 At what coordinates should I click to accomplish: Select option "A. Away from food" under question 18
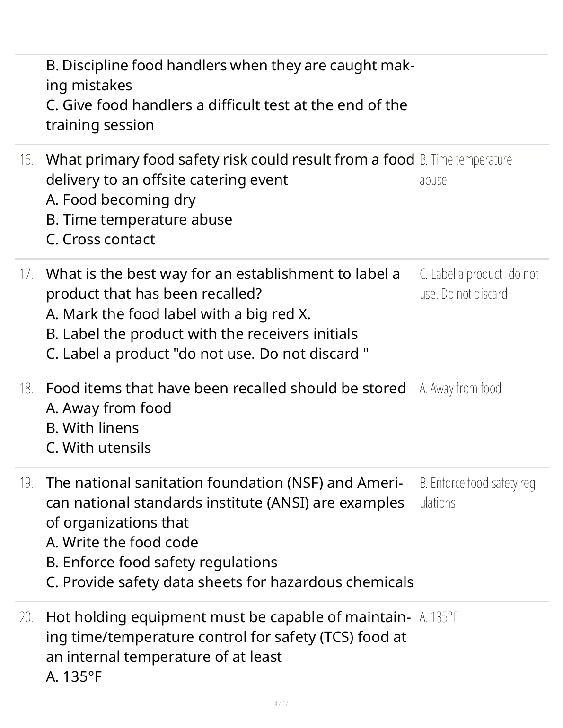[109, 408]
